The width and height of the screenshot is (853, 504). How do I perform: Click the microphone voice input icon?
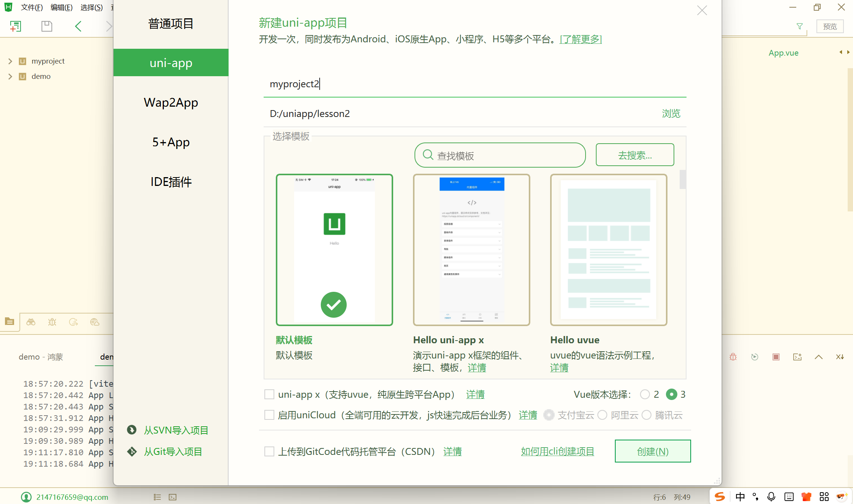[x=771, y=497]
